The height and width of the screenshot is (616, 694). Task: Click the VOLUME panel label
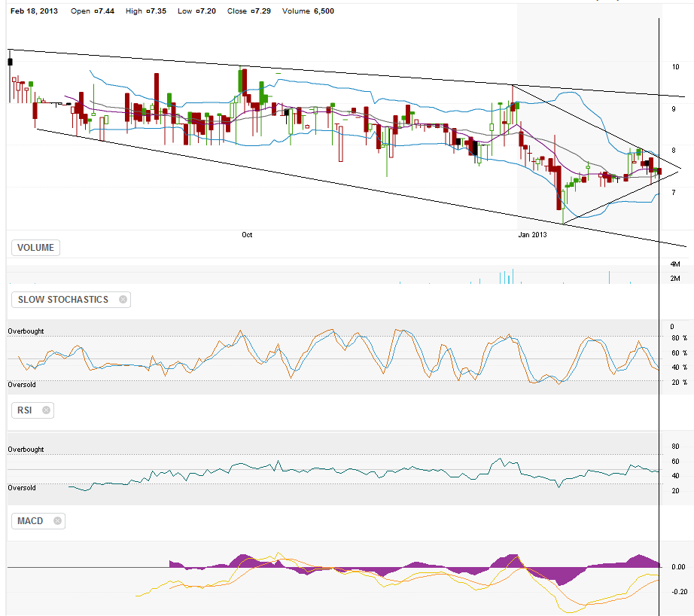pos(35,247)
